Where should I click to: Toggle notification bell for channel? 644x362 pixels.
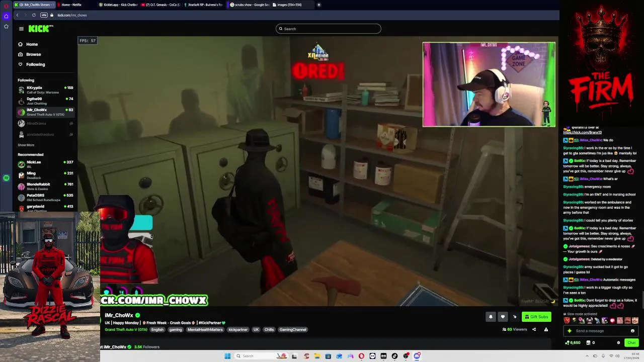click(x=491, y=317)
